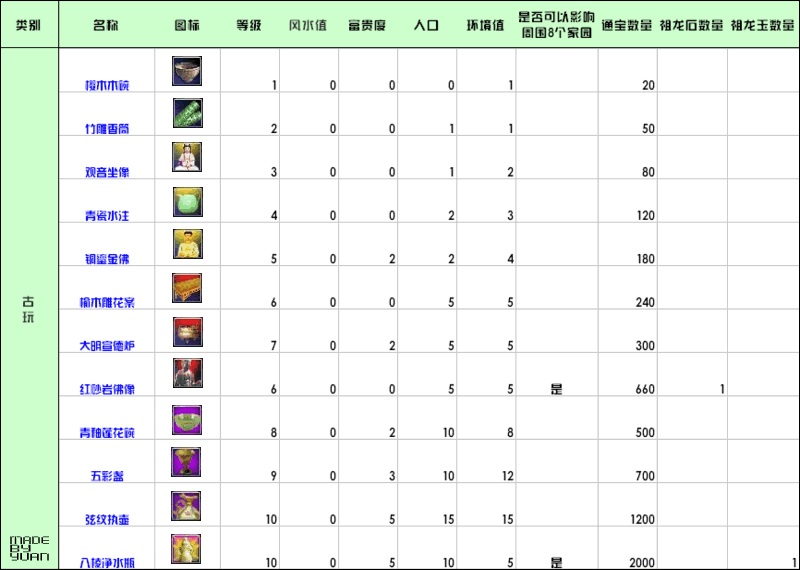
Task: Click 环境值 12 in the 五彩盏 row
Action: pyautogui.click(x=508, y=476)
